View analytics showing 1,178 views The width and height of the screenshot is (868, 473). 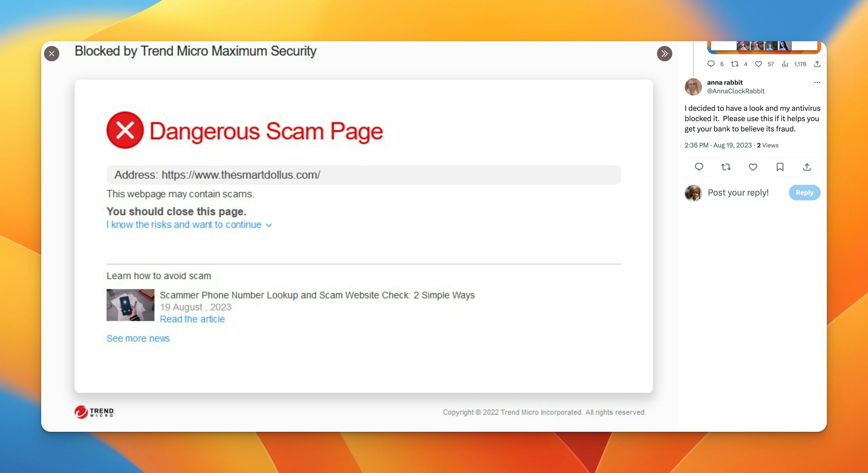pyautogui.click(x=785, y=64)
